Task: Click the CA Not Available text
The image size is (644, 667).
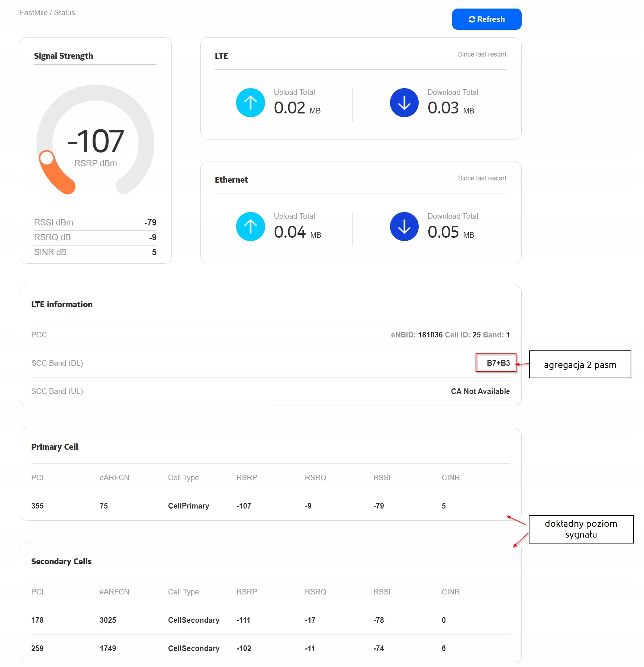Action: pyautogui.click(x=480, y=391)
